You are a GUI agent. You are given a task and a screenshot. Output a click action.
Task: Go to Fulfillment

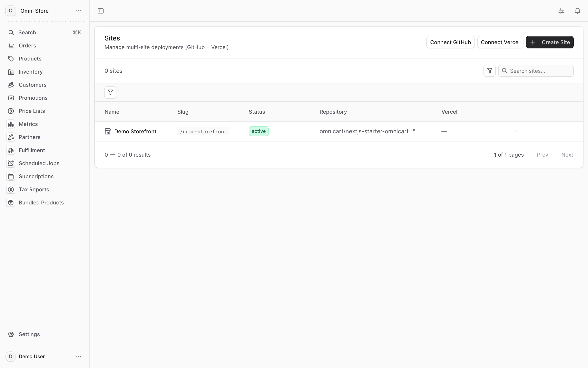(x=45, y=150)
